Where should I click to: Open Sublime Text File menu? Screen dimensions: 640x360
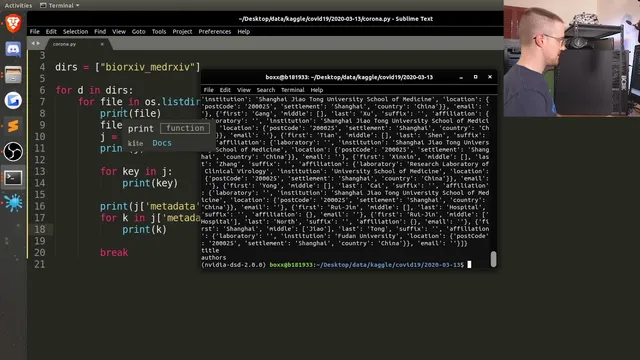pos(35,31)
